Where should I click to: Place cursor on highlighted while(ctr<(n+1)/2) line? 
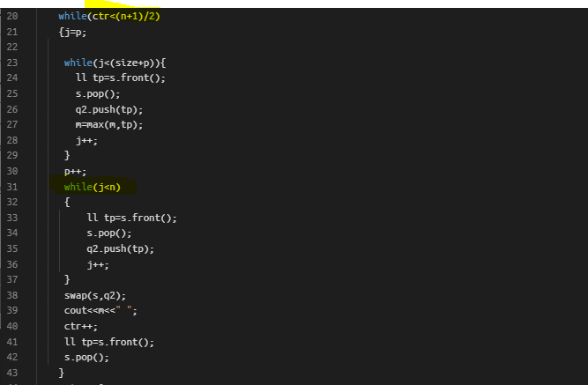(109, 16)
